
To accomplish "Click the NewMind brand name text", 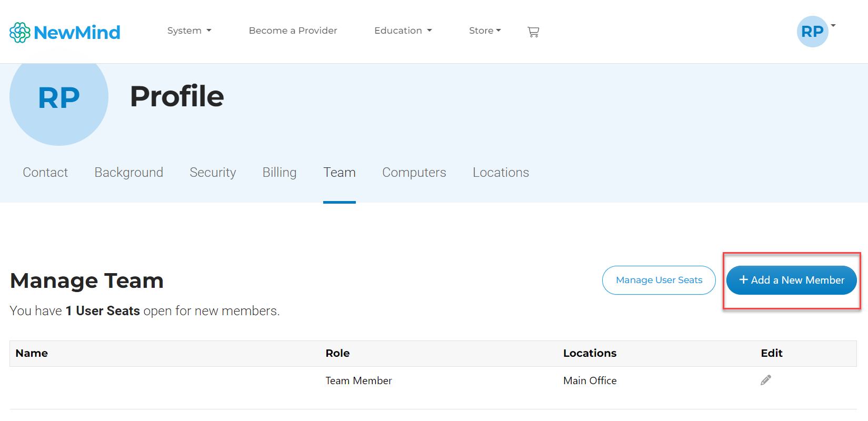I will tap(77, 33).
